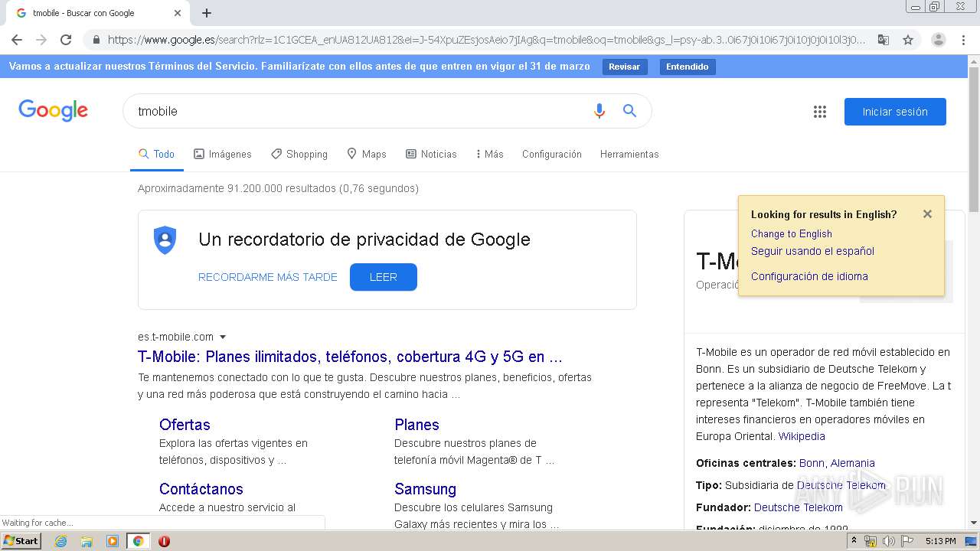Start voice search with microphone icon
The height and width of the screenshot is (551, 980).
click(x=599, y=111)
